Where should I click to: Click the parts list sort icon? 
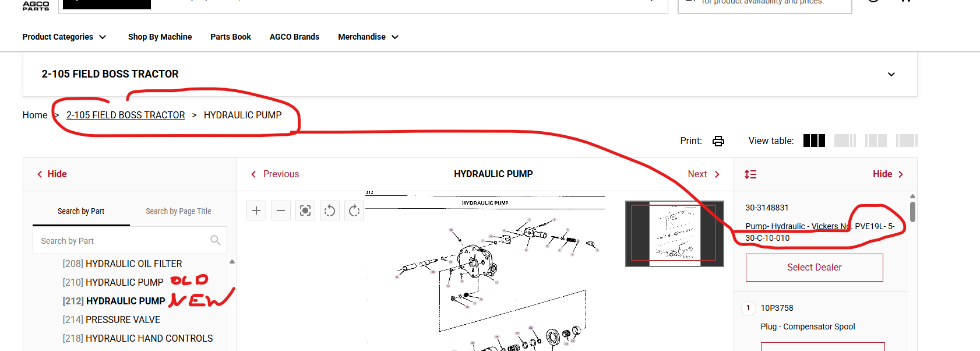[750, 174]
